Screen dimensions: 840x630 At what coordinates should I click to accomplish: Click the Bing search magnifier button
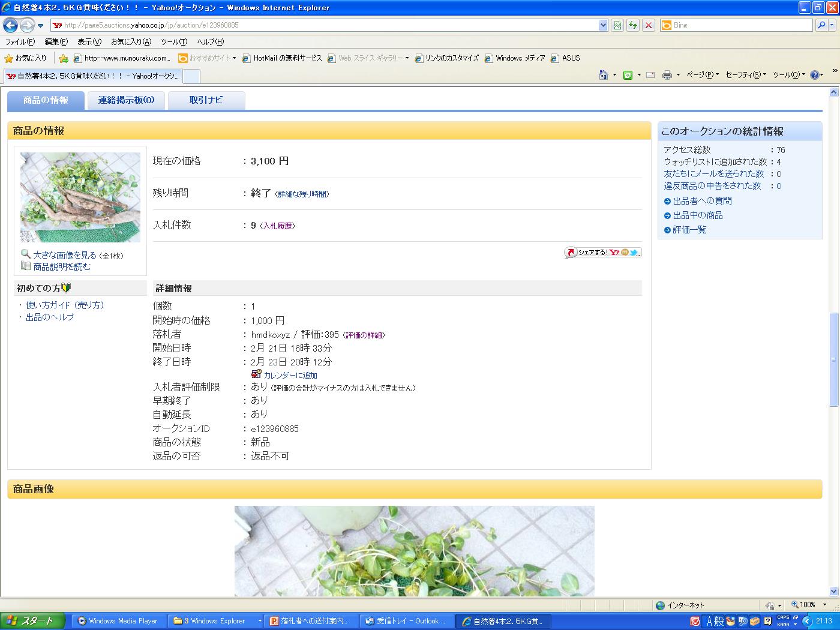(821, 25)
